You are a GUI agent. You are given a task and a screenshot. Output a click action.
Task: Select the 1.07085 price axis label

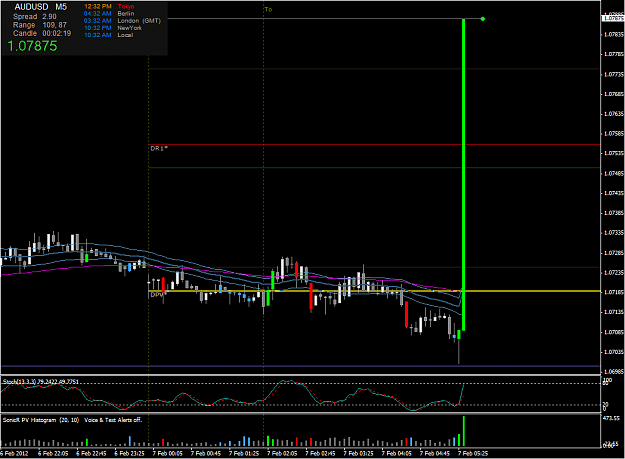[614, 332]
